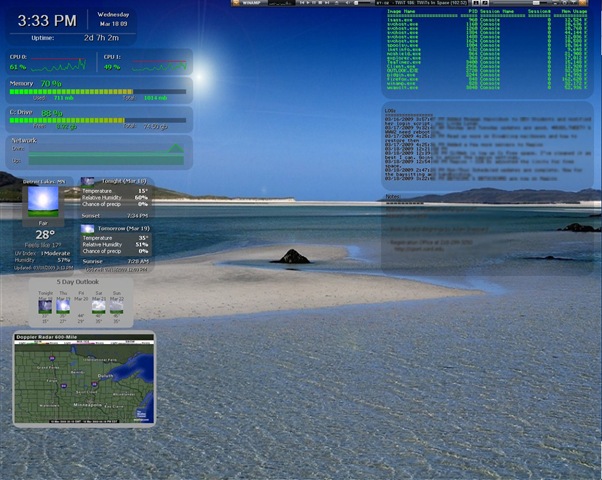Image resolution: width=602 pixels, height=480 pixels.
Task: Skip to next track in Winamp
Action: [x=327, y=3]
